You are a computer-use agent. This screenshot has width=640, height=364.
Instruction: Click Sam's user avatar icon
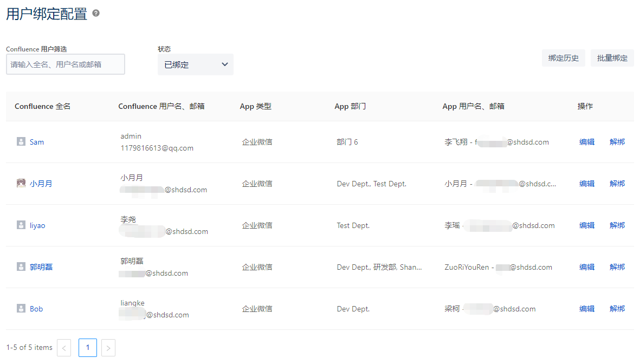[21, 142]
